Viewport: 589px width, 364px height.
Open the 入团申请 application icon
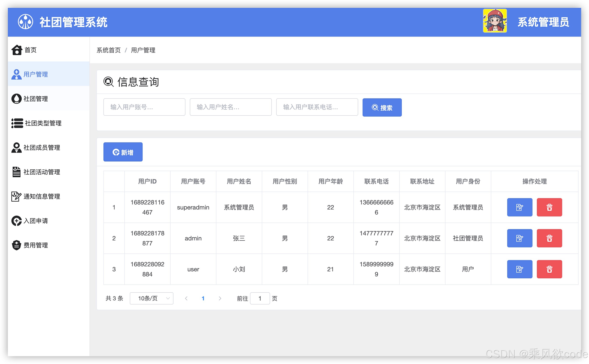pyautogui.click(x=16, y=221)
